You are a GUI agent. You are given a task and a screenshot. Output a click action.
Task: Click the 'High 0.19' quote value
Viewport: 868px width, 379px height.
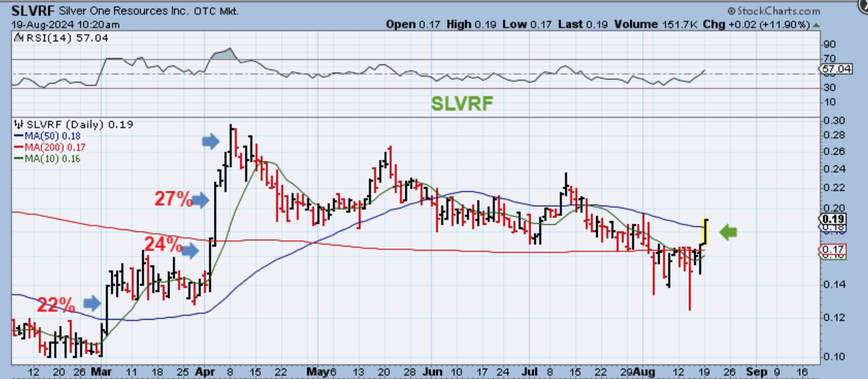point(471,24)
